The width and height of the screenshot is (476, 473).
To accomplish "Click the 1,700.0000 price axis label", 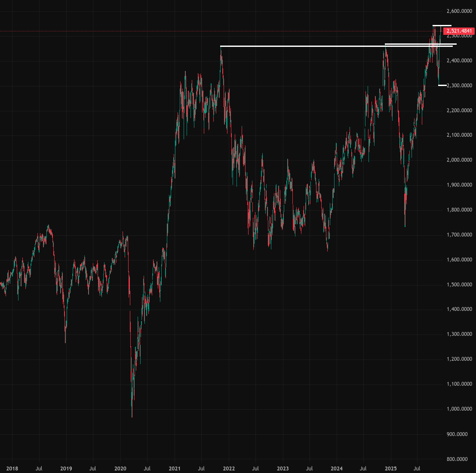I will 459,234.
